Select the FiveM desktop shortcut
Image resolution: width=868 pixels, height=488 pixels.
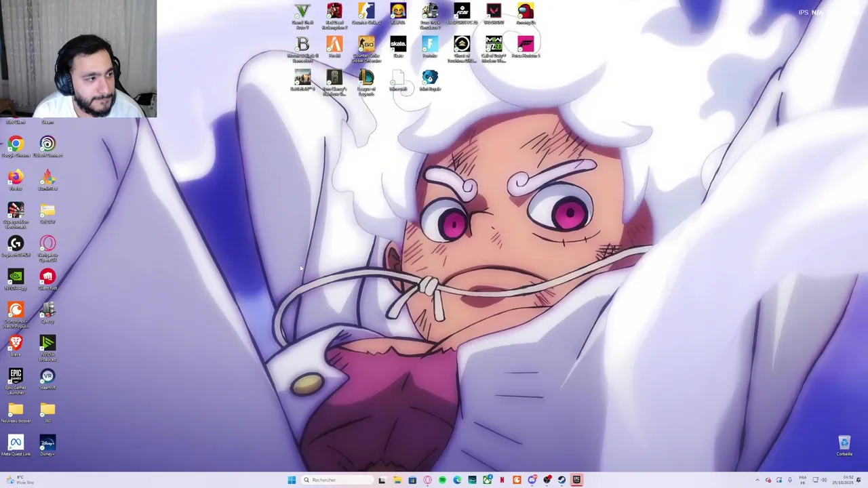(334, 47)
